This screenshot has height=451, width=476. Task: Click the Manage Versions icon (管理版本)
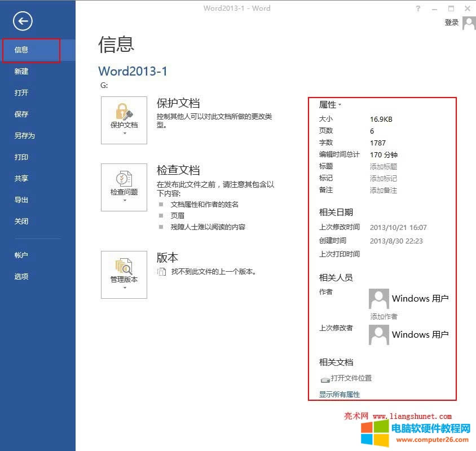(x=124, y=267)
